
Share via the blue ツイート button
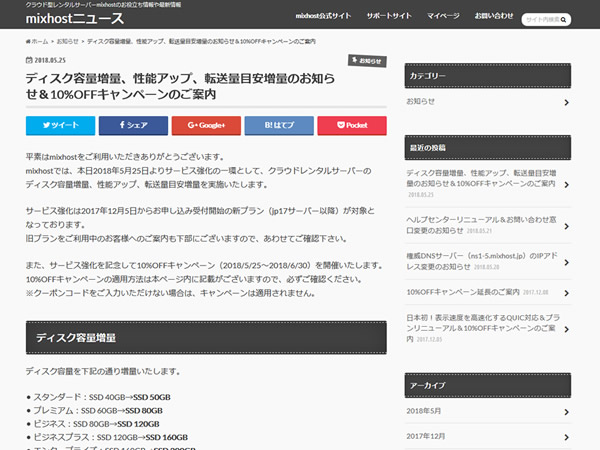pos(60,126)
